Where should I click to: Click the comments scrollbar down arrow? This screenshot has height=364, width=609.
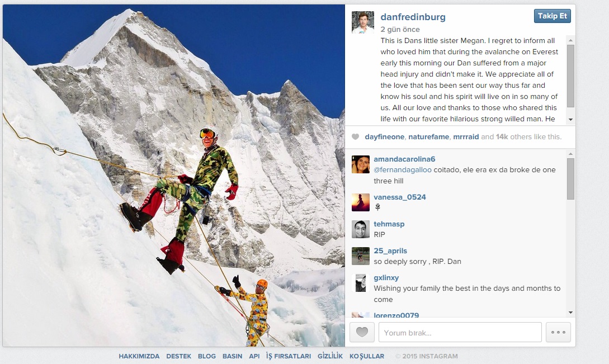[x=570, y=313]
